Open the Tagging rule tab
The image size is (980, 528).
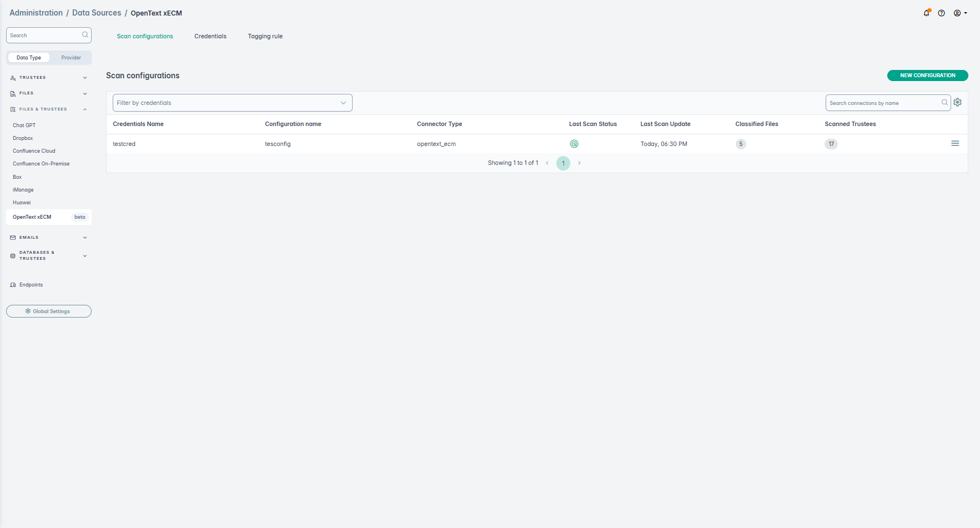click(x=265, y=37)
